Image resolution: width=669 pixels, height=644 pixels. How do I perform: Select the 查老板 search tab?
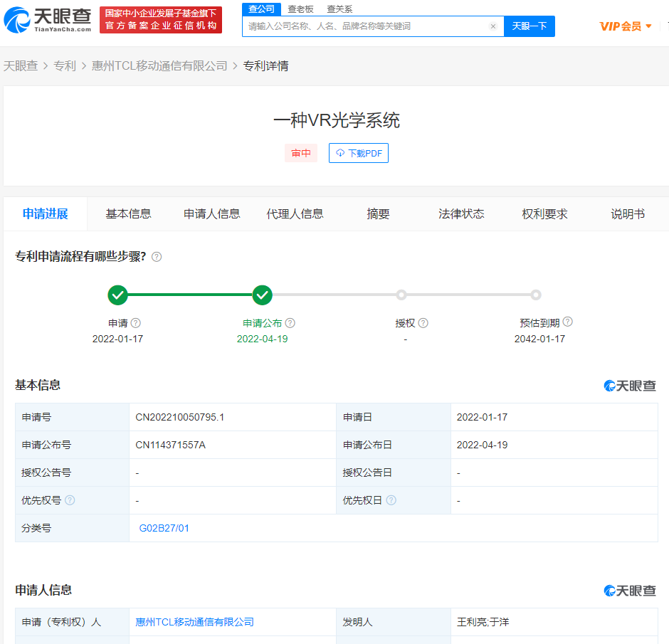(300, 9)
